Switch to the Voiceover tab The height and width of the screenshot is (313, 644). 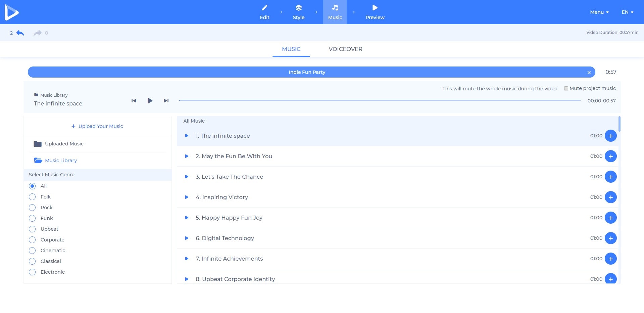click(345, 49)
